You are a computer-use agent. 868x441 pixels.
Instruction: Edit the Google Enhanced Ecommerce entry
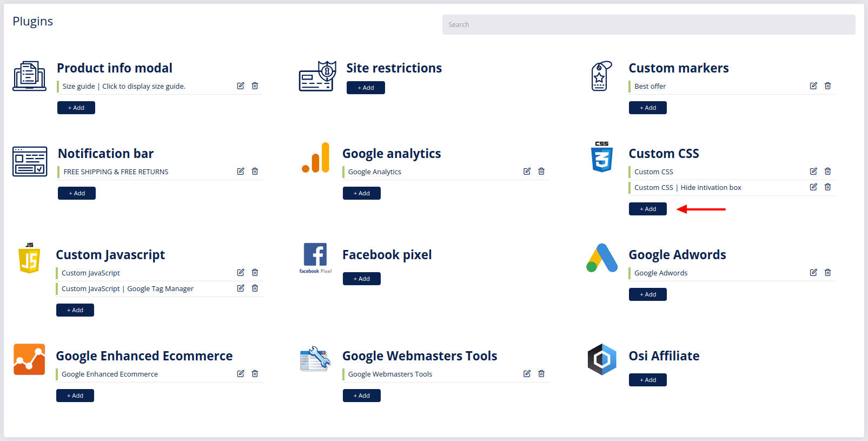[241, 373]
